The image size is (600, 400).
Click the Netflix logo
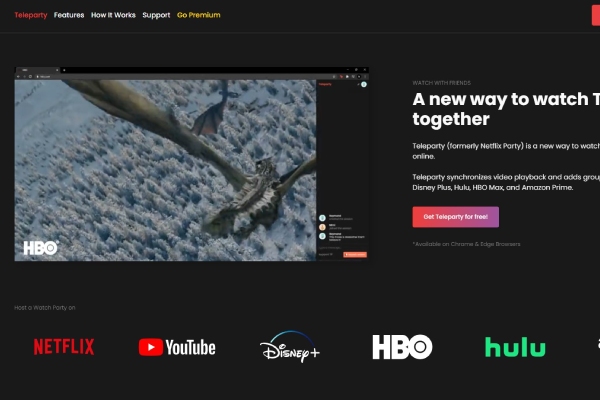pos(64,347)
